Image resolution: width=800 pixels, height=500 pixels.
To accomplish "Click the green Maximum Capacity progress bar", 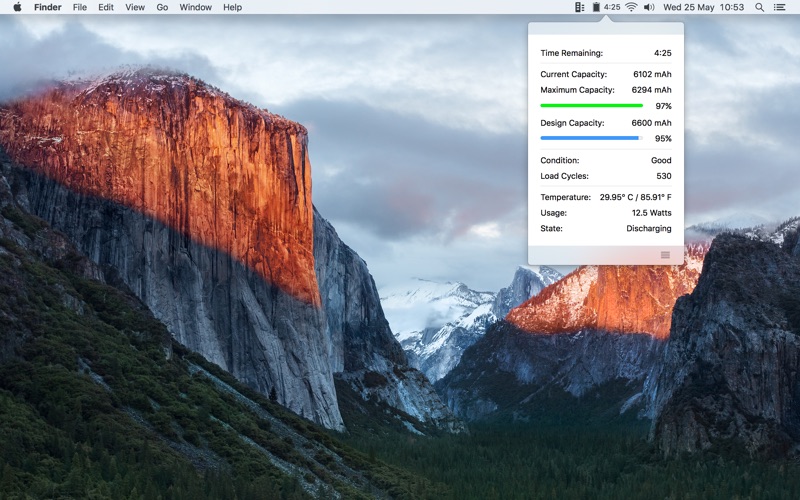I will click(591, 105).
